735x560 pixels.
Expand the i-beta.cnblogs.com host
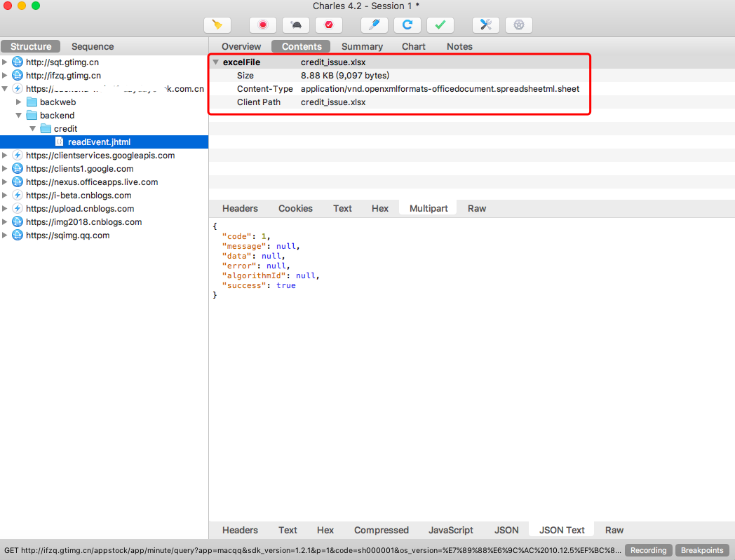click(5, 195)
